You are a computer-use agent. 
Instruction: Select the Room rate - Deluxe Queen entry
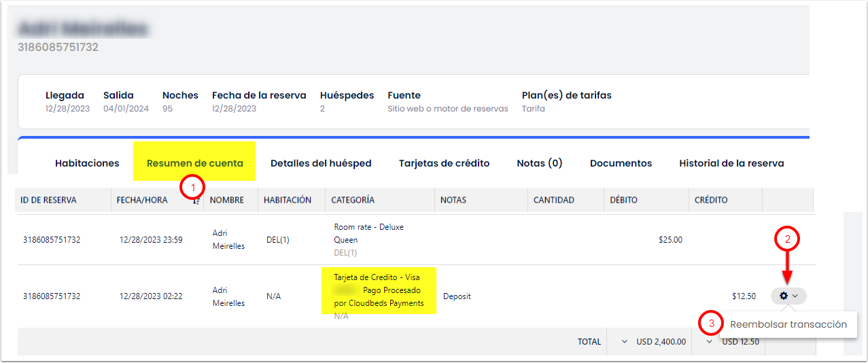(368, 233)
